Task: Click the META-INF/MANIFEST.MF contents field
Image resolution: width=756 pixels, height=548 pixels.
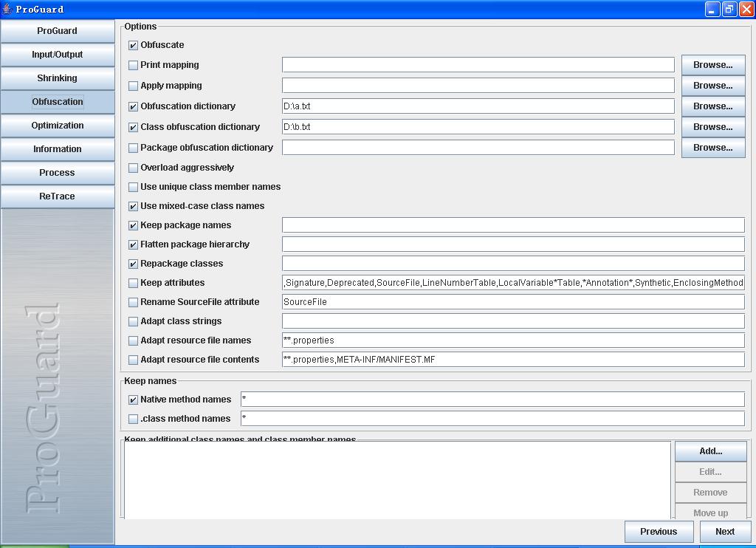Action: (x=514, y=360)
